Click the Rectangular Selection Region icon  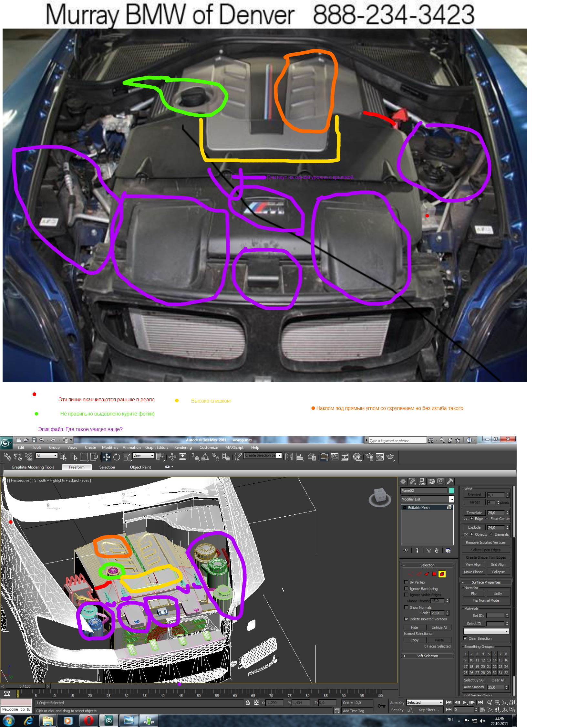pyautogui.click(x=84, y=457)
